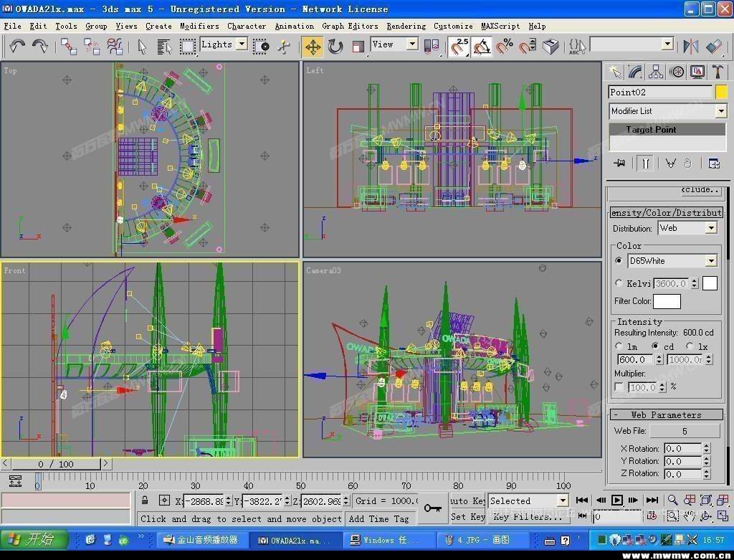Choose the lm intensity unit radio
Image resolution: width=734 pixels, height=560 pixels.
619,346
